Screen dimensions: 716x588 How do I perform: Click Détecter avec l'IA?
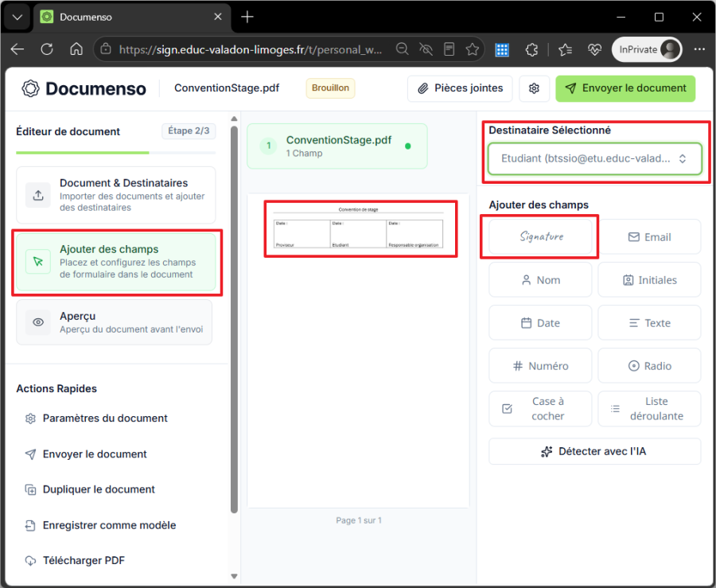tap(594, 451)
